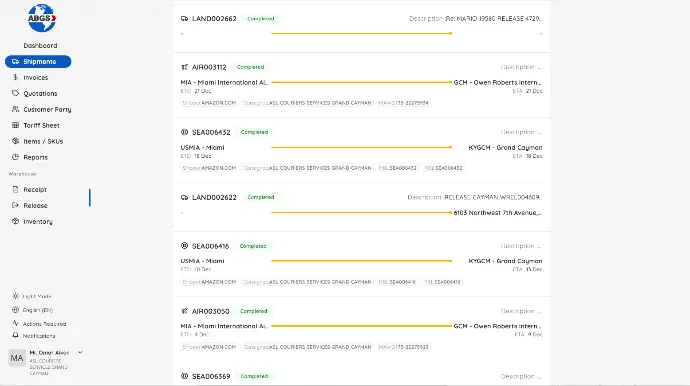Click the truck icon beside LAND002622
This screenshot has width=690, height=386.
click(x=184, y=197)
